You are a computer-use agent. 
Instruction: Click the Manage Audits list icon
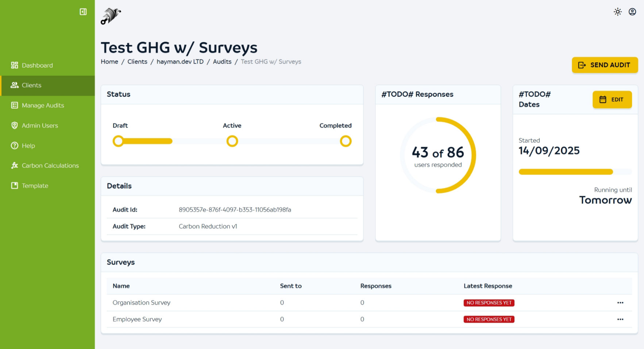point(15,105)
